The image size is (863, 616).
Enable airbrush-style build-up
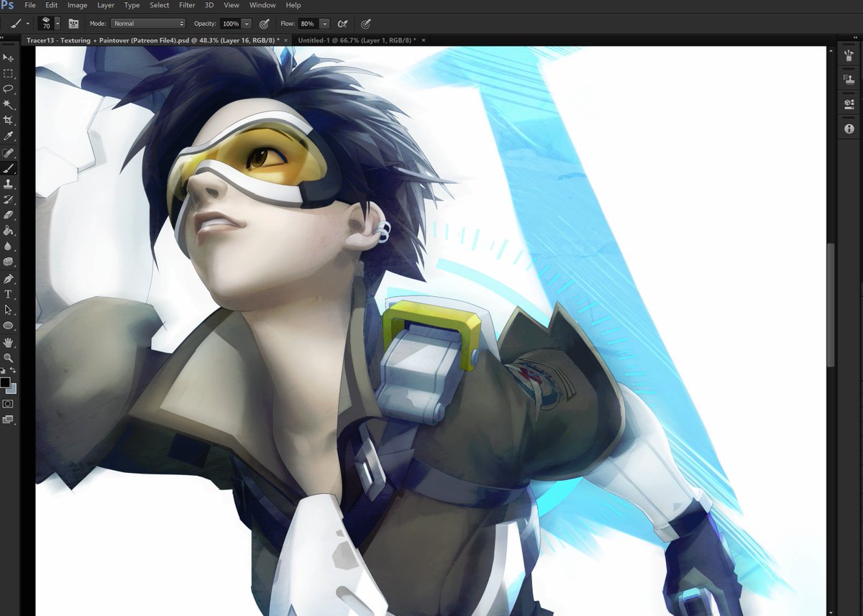tap(343, 24)
